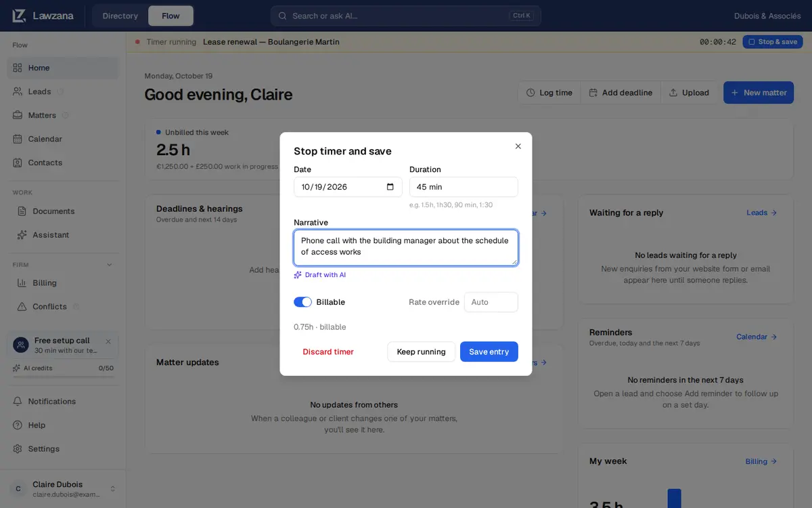
Task: Follow the Billing link in My week
Action: [x=761, y=461]
